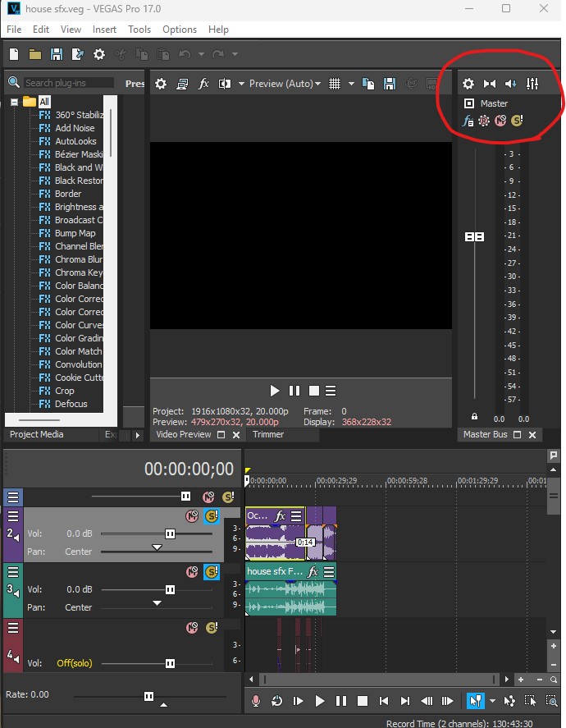Screen dimensions: 566x728
Task: Click the Undo arrow in toolbar
Action: [x=185, y=54]
